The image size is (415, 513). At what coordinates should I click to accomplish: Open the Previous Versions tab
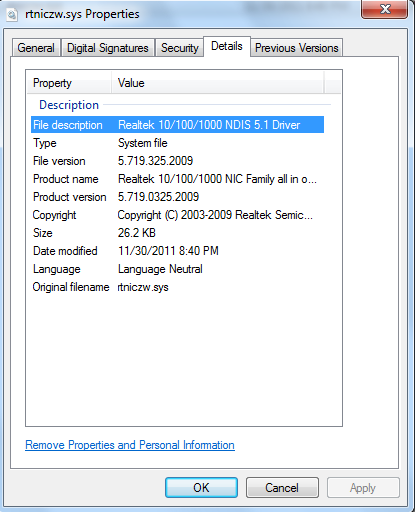(x=297, y=48)
